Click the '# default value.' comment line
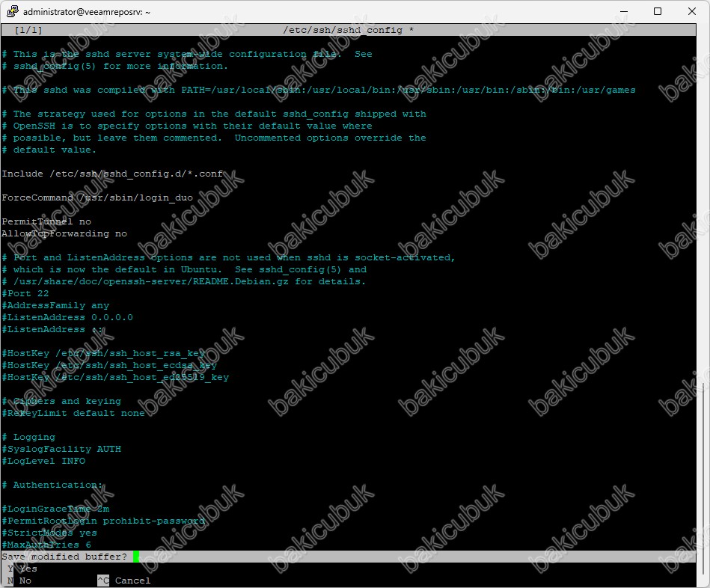The width and height of the screenshot is (710, 588). (x=49, y=150)
